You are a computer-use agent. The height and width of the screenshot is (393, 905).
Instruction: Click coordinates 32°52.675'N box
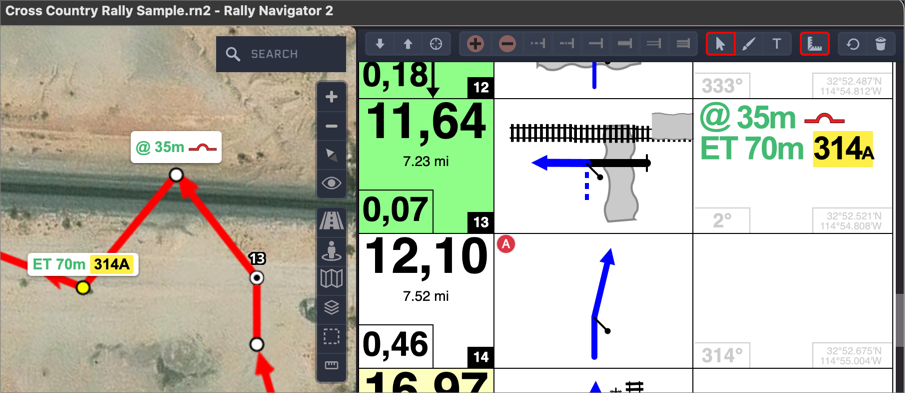pos(851,355)
